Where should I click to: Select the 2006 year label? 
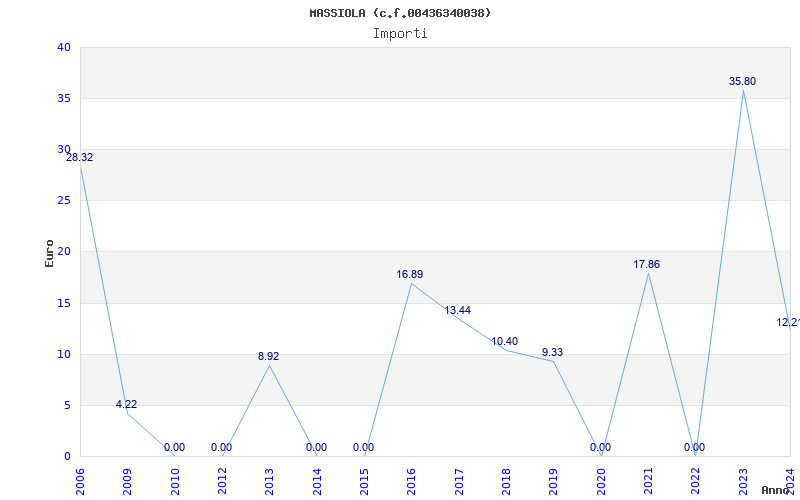[x=80, y=482]
